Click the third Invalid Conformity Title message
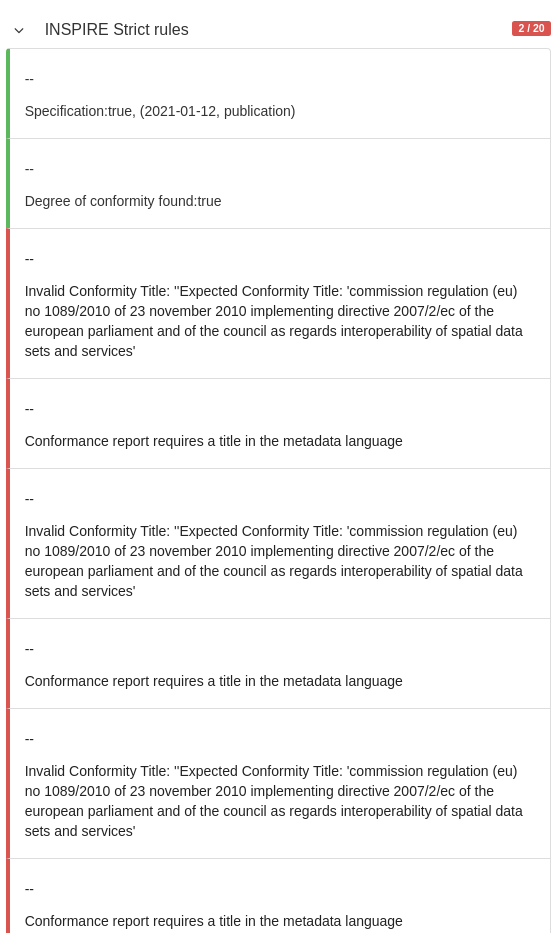The height and width of the screenshot is (933, 559). point(274,800)
